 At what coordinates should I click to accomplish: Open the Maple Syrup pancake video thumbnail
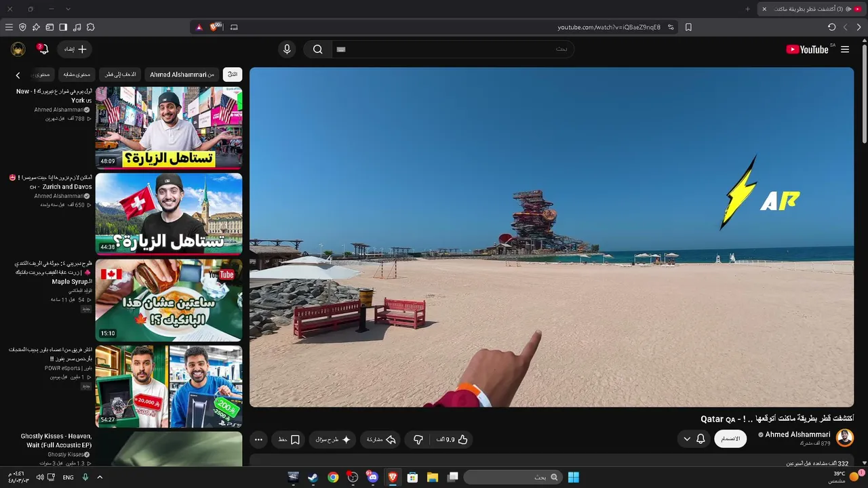pyautogui.click(x=169, y=300)
